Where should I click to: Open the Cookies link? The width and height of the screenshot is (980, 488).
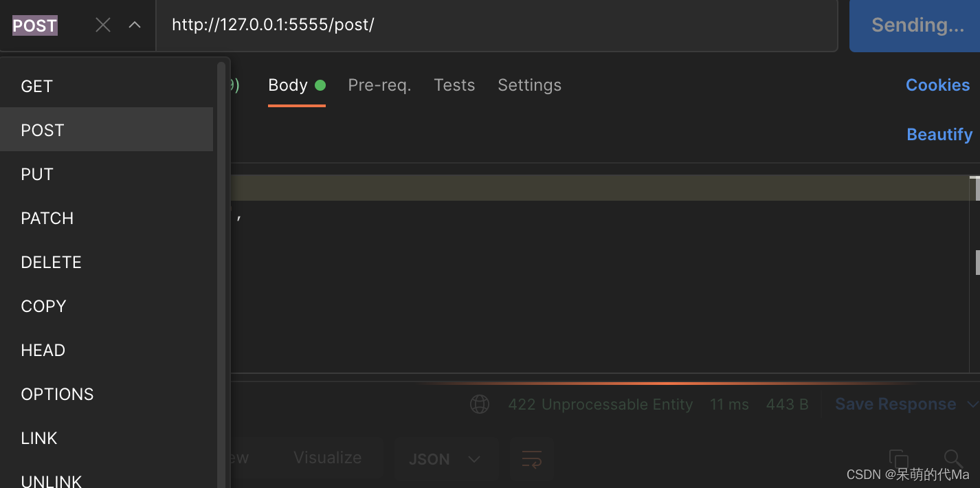[937, 85]
